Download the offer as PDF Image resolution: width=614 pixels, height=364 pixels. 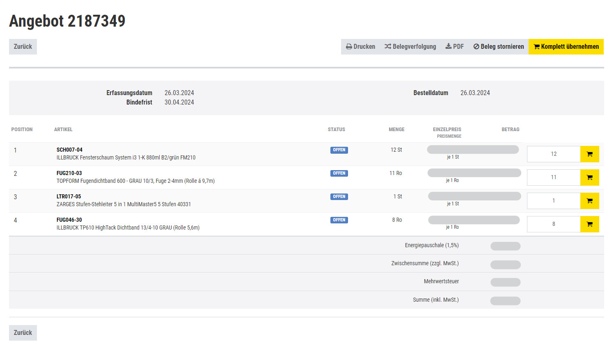[x=454, y=47]
